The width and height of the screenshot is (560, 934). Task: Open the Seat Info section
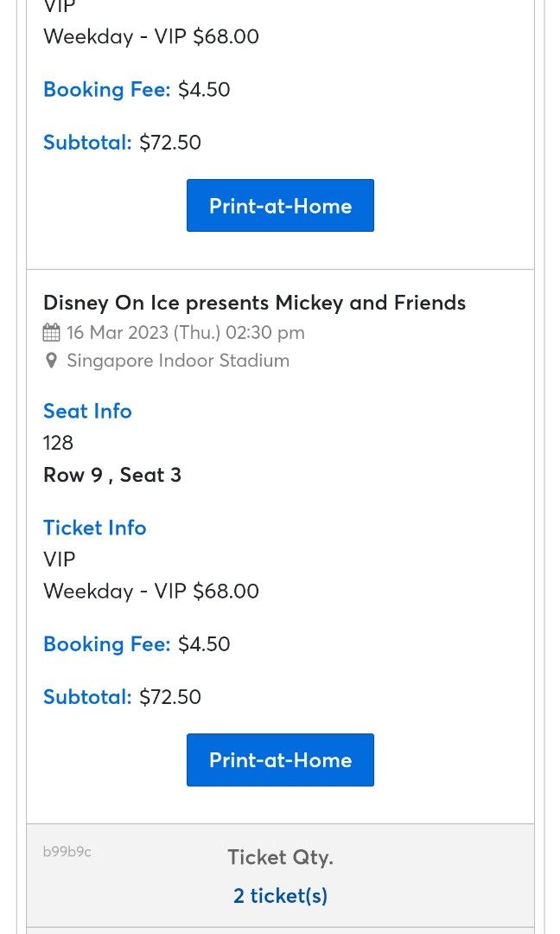(x=87, y=411)
